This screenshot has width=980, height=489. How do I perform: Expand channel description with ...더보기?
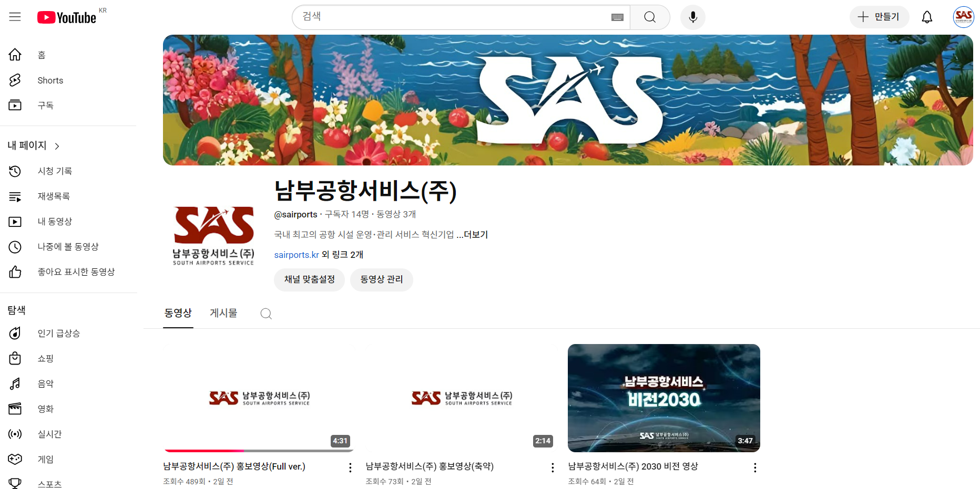coord(472,235)
